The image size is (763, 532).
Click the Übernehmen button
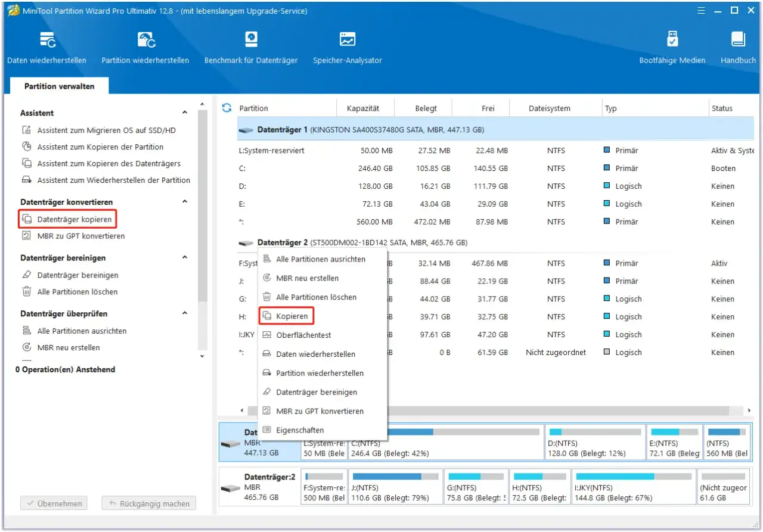[54, 503]
